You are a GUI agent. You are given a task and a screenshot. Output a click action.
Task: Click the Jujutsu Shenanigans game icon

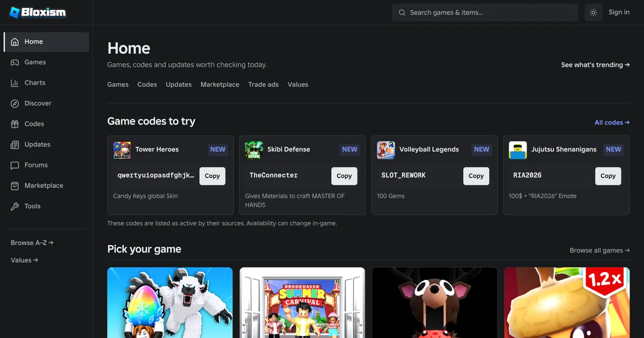pos(518,150)
